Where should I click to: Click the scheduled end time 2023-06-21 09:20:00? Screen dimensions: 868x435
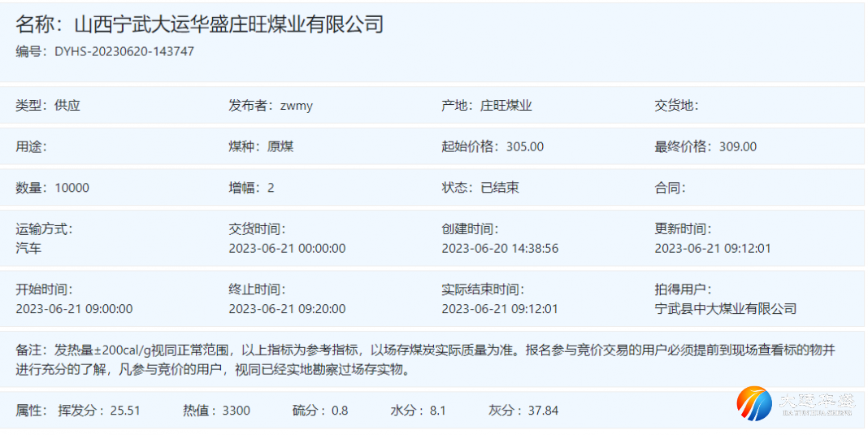[x=287, y=309]
